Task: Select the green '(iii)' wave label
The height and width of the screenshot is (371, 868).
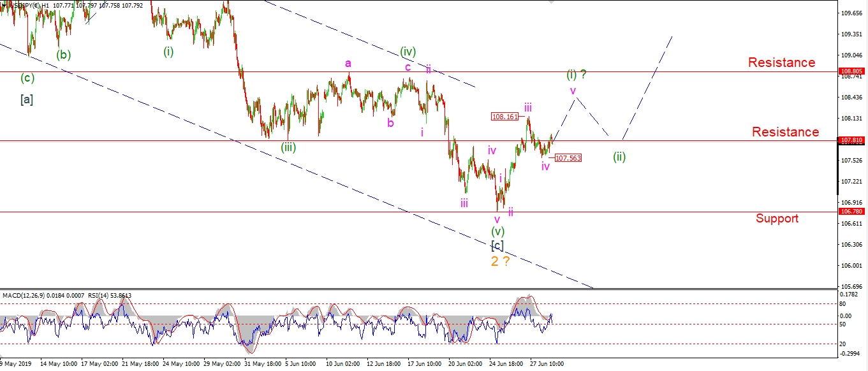Action: click(x=288, y=147)
